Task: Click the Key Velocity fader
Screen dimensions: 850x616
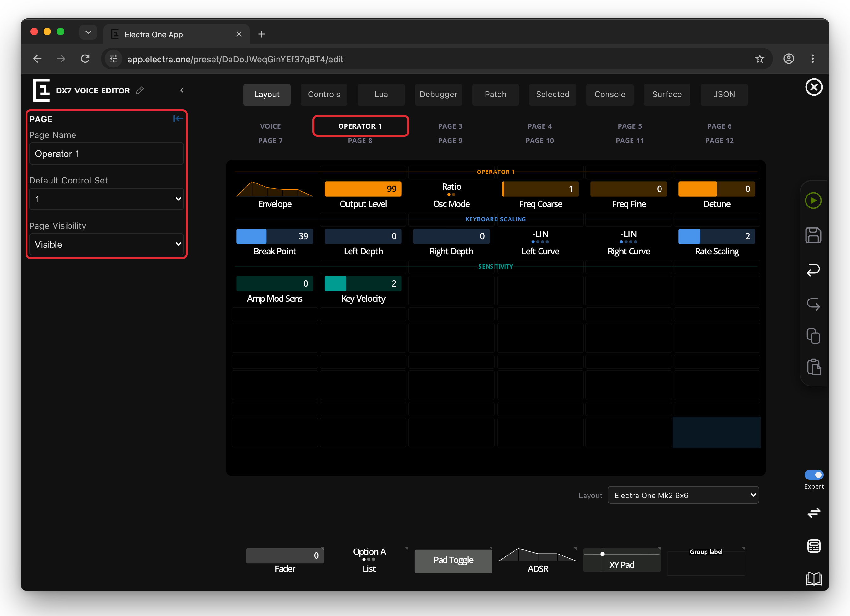Action: tap(363, 284)
